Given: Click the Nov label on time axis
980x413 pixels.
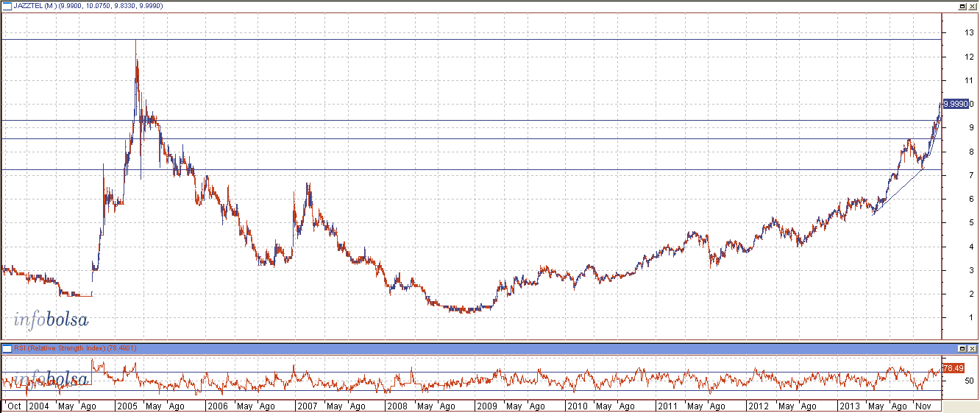Looking at the screenshot, I should pyautogui.click(x=923, y=406).
